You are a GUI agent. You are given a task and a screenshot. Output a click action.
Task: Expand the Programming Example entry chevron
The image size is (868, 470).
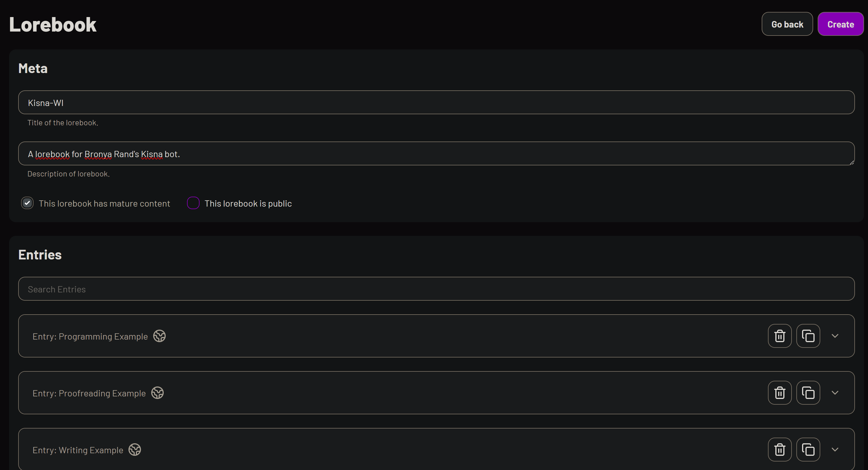point(835,336)
